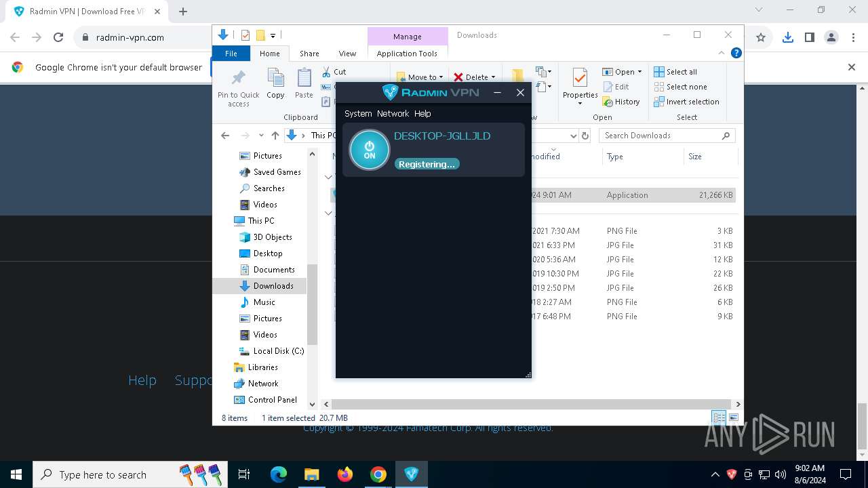Image resolution: width=868 pixels, height=488 pixels.
Task: Reload the Chrome page
Action: pyautogui.click(x=58, y=37)
